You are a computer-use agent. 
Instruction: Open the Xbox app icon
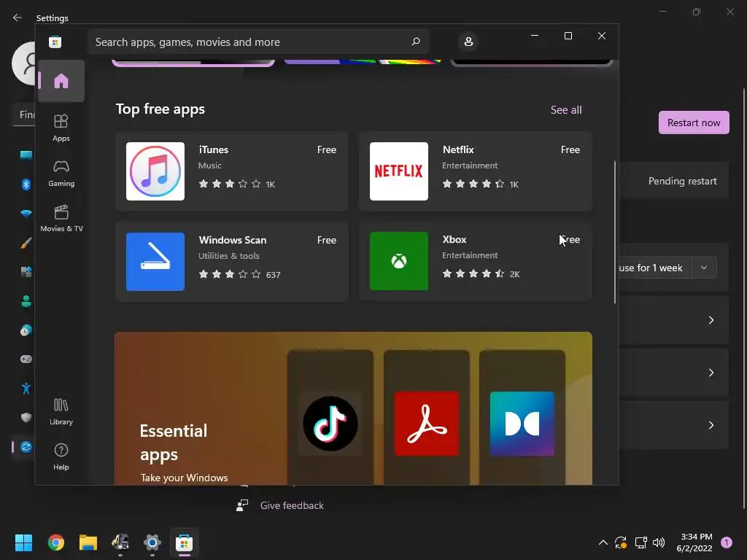399,261
